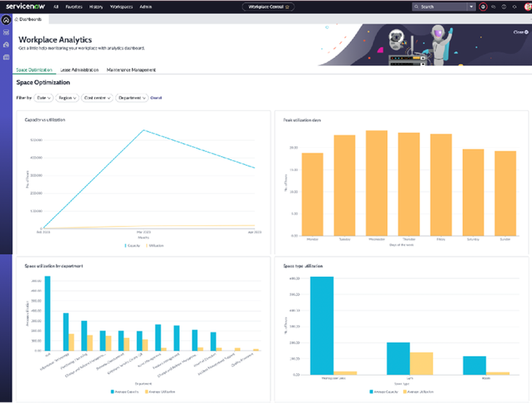
Task: Click the Monday bar in peak utilization chart
Action: pyautogui.click(x=312, y=195)
